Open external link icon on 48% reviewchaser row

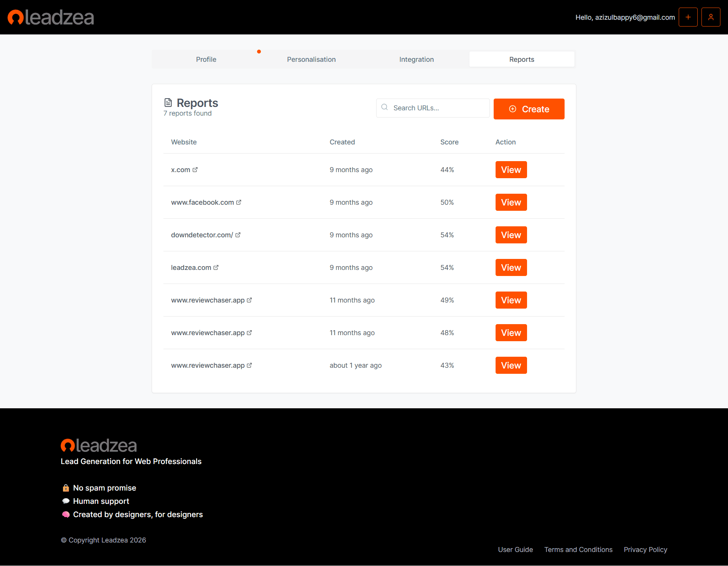click(249, 333)
